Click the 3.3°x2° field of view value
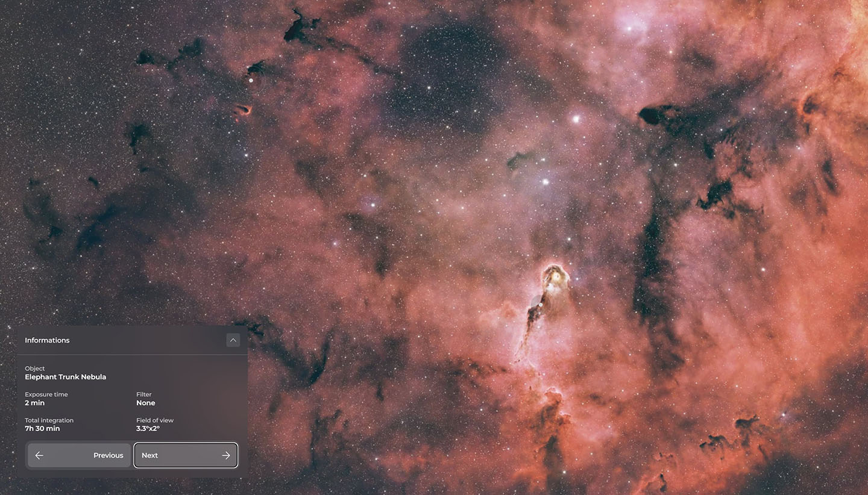This screenshot has height=495, width=868. [x=148, y=429]
